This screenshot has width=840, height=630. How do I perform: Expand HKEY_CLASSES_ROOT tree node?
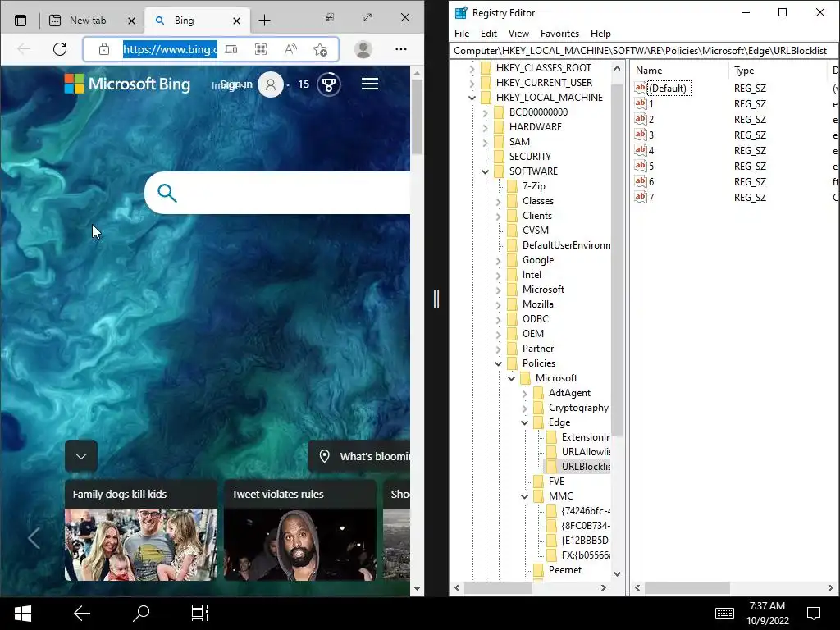point(472,68)
